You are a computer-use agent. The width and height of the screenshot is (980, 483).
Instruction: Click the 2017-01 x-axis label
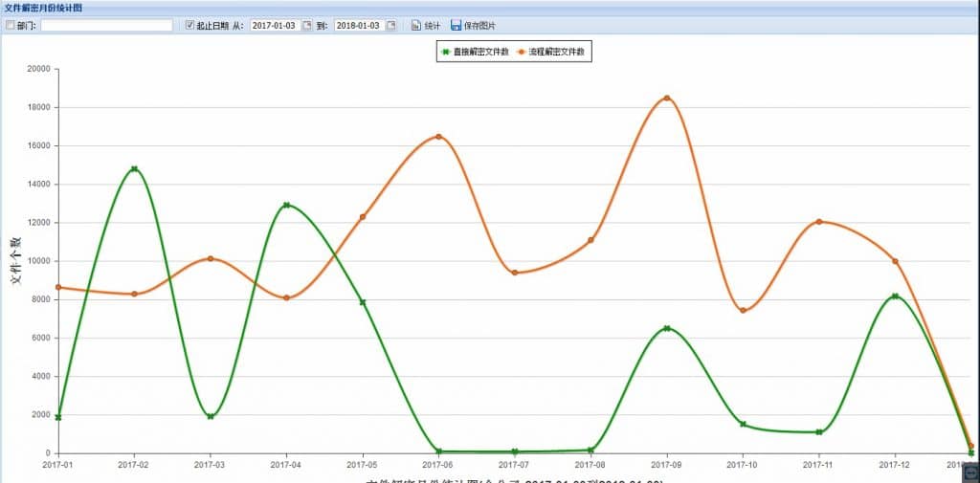(58, 465)
